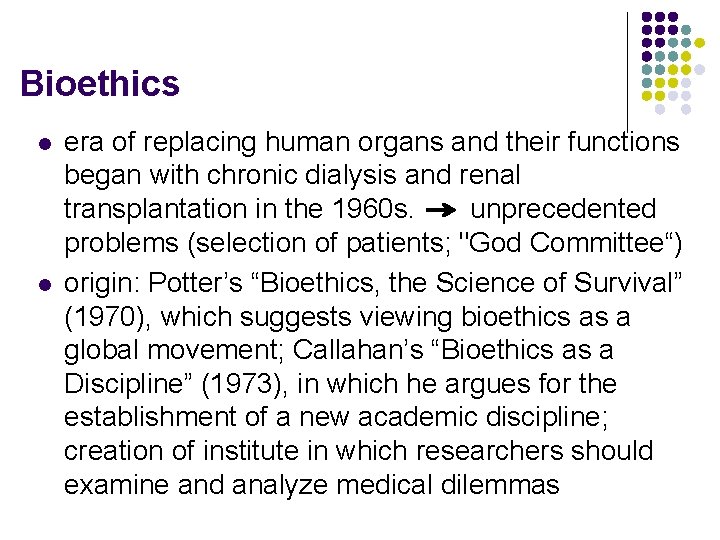Click the word "unprecedented" after the arrow

(x=563, y=210)
